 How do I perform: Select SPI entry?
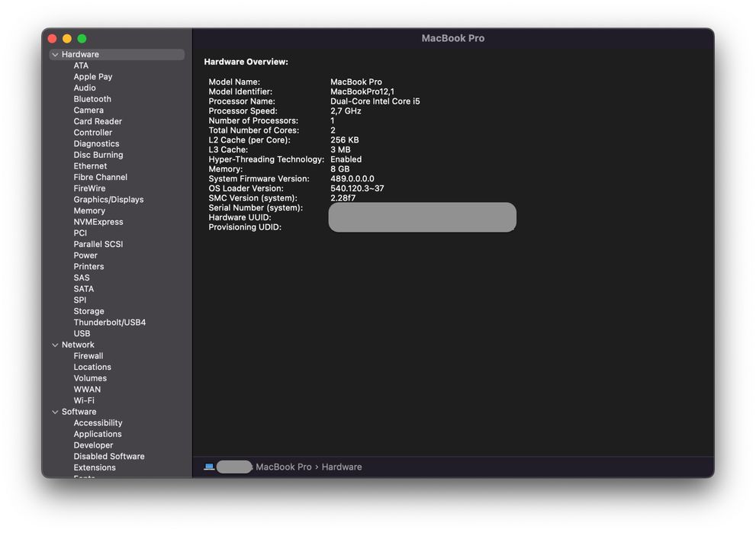point(79,300)
